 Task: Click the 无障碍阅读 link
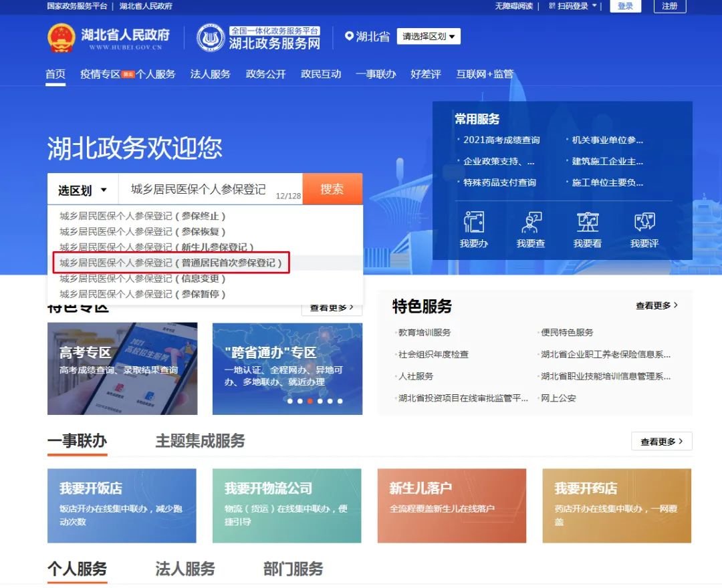click(x=514, y=6)
